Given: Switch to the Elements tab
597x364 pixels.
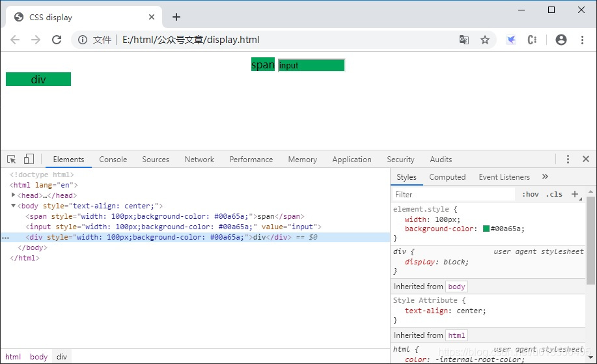Looking at the screenshot, I should coord(68,159).
